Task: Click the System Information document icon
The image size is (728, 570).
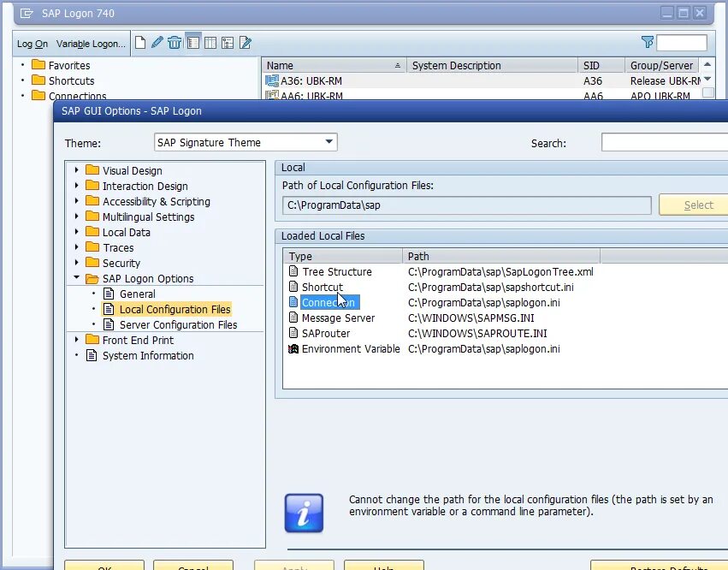Action: point(92,355)
